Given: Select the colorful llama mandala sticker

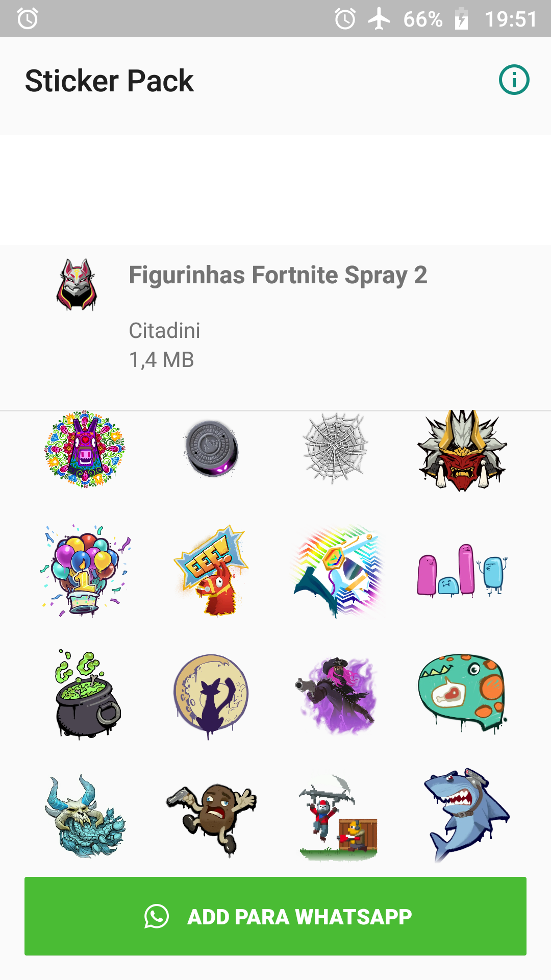Looking at the screenshot, I should [85, 450].
